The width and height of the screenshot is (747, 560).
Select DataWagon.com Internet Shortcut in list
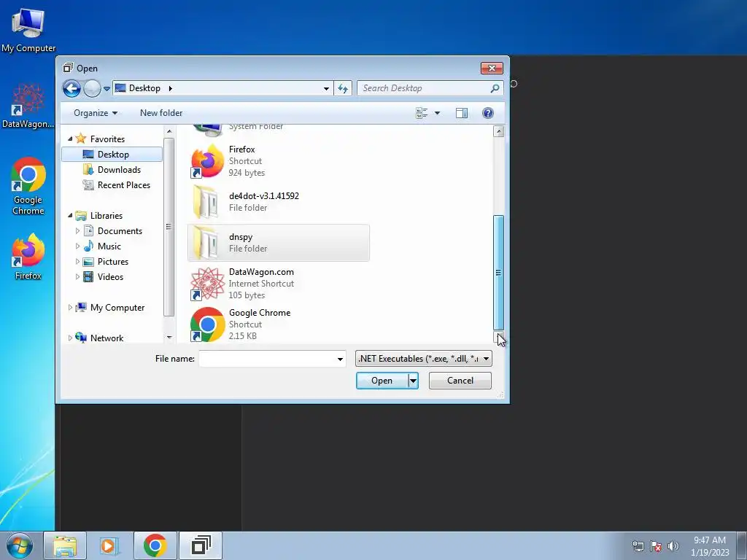pyautogui.click(x=278, y=284)
